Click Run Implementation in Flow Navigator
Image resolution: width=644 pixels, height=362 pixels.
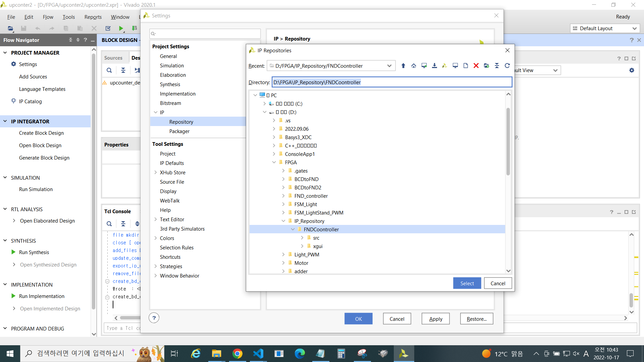(x=42, y=296)
